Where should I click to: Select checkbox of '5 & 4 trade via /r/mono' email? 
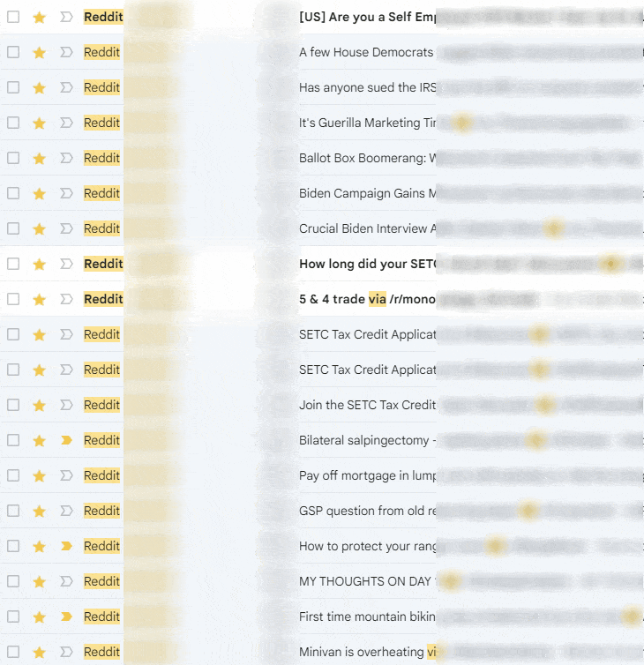[13, 299]
